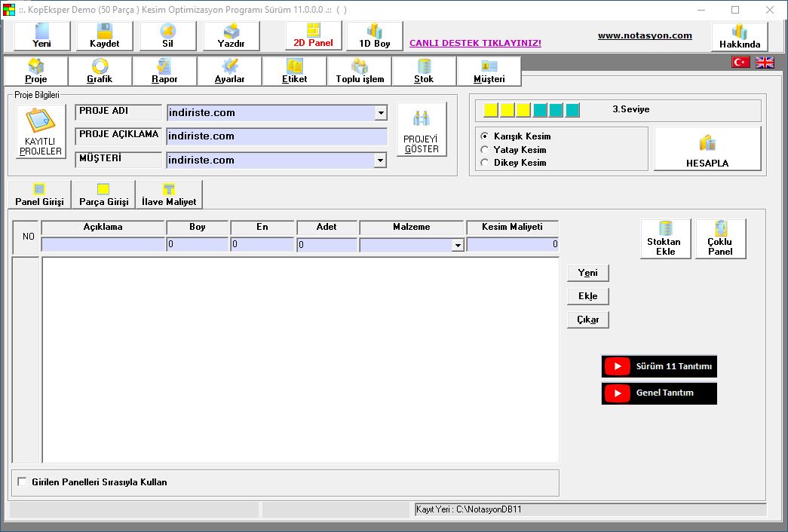Viewport: 788px width, 532px height.
Task: Click Çoklu Panel button
Action: click(x=721, y=239)
